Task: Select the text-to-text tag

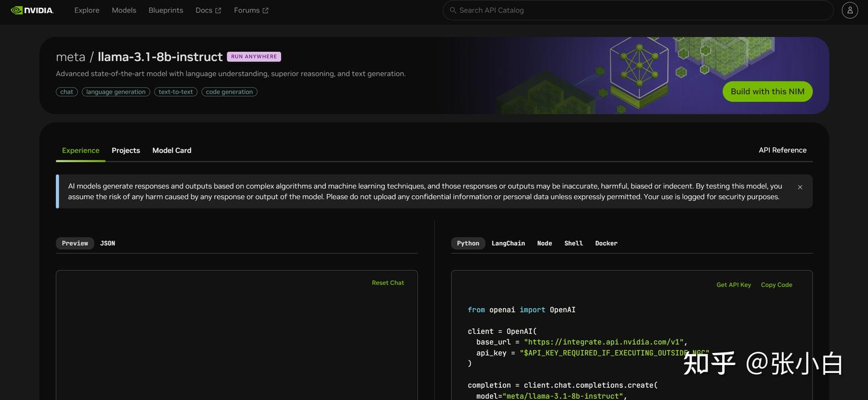Action: pos(175,92)
